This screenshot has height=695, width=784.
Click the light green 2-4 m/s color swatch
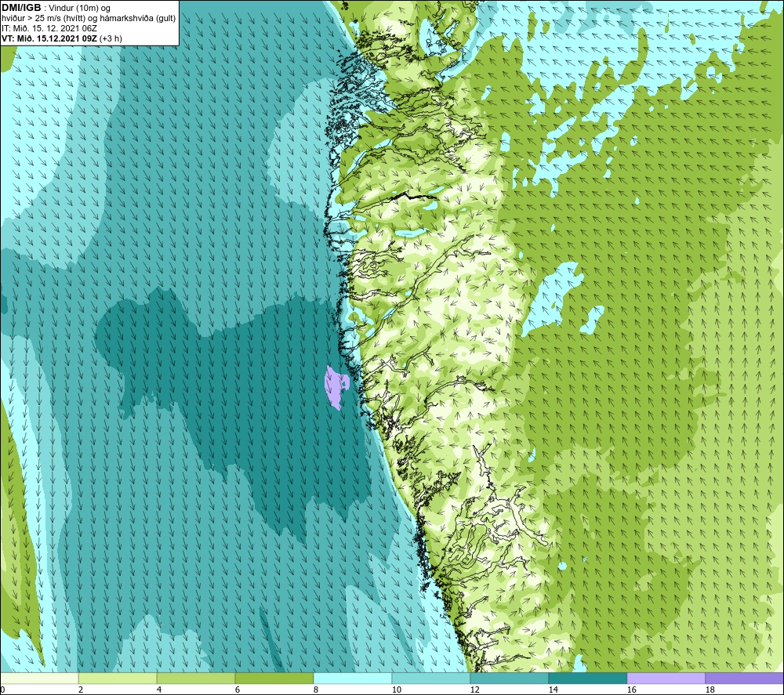tap(118, 678)
